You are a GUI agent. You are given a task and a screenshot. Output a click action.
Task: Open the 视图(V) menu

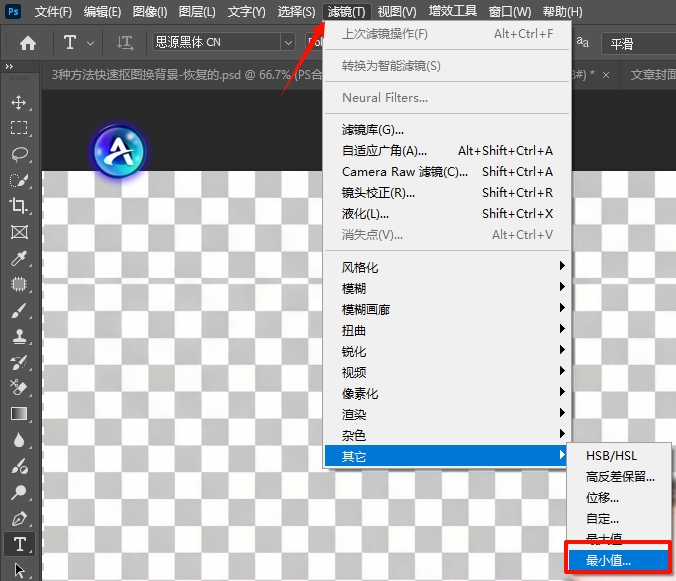pos(397,12)
